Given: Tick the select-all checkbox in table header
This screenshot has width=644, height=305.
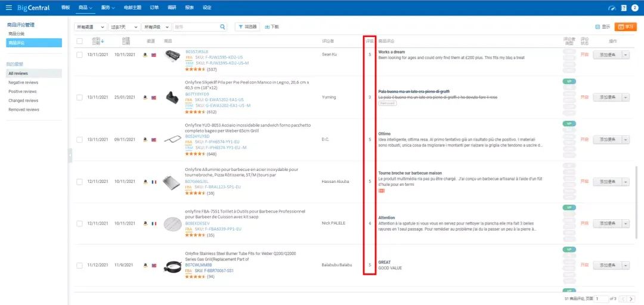Looking at the screenshot, I should point(80,41).
